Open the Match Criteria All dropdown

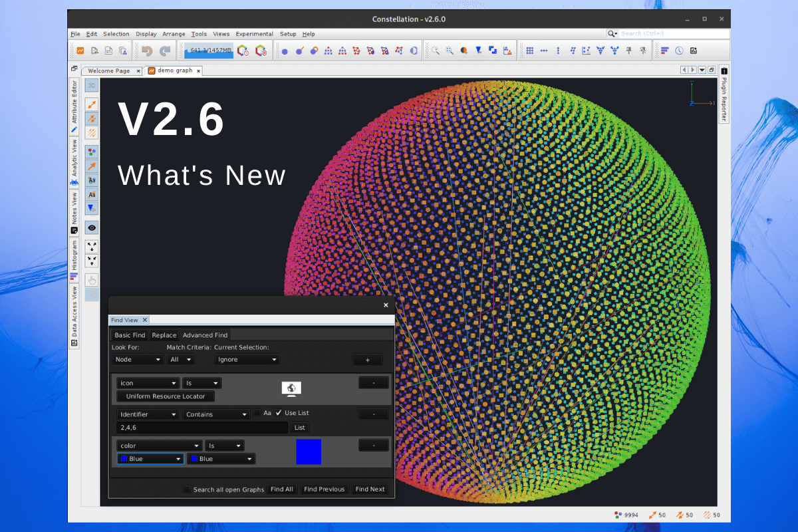click(181, 359)
